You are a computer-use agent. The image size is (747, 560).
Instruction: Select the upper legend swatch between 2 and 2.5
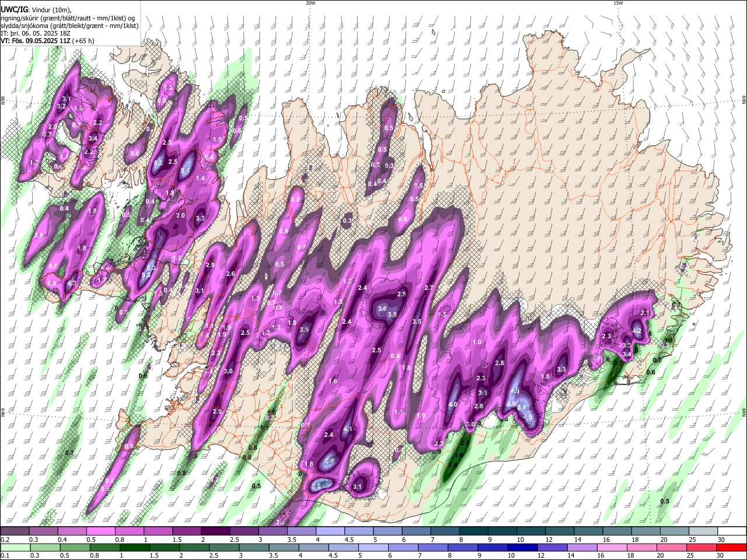click(215, 531)
